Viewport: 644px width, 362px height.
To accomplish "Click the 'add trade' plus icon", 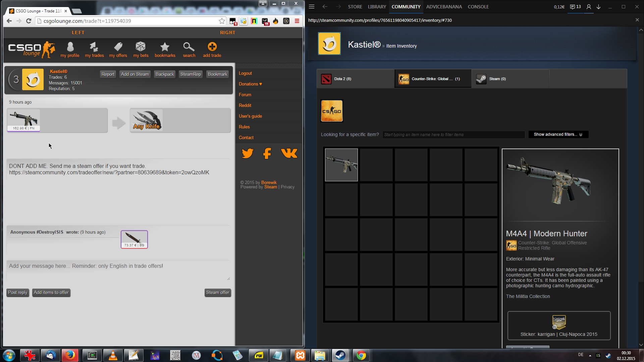I will coord(212,47).
